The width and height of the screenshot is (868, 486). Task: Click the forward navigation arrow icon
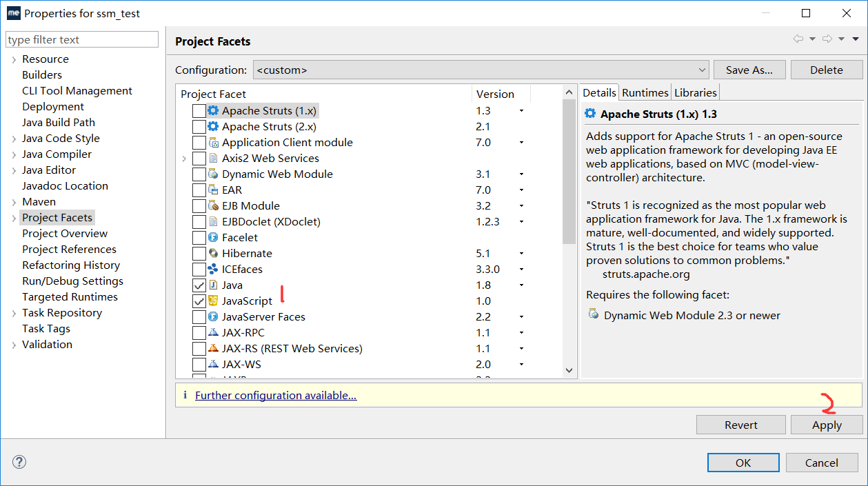[x=827, y=39]
